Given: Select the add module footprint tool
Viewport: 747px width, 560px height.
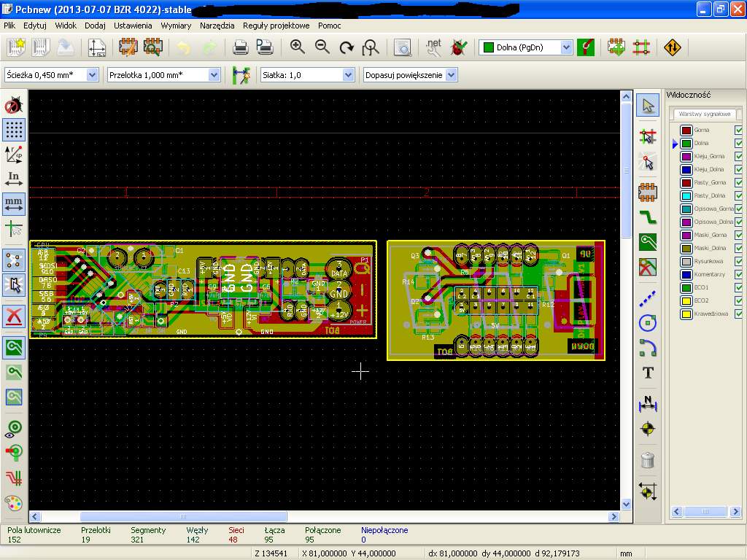Looking at the screenshot, I should click(648, 192).
